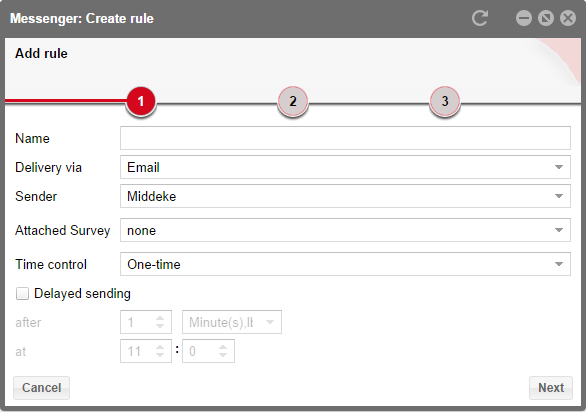The height and width of the screenshot is (412, 586).
Task: Go to wizard step 1 circle
Action: tap(141, 101)
